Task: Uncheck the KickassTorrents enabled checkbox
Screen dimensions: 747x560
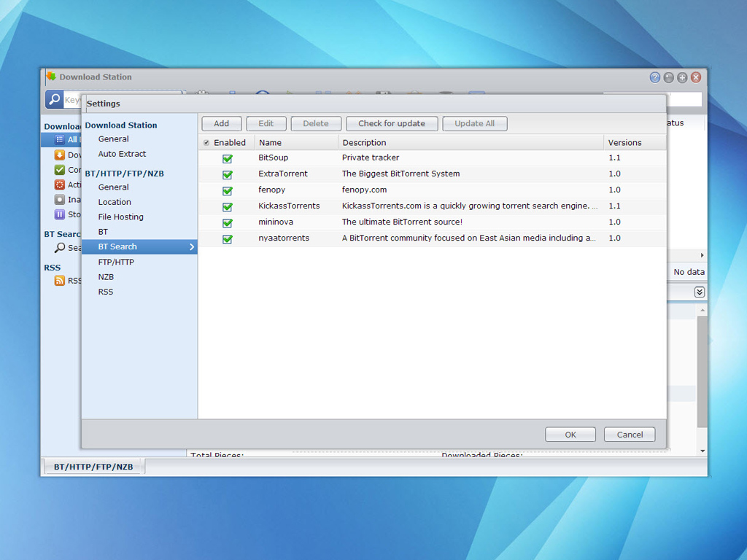Action: (x=228, y=206)
